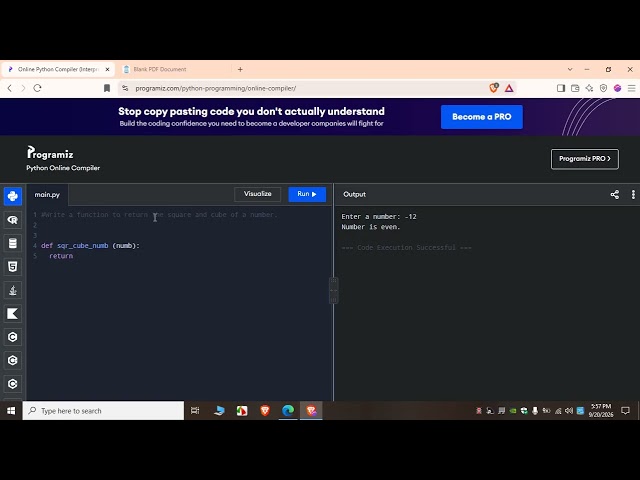This screenshot has width=640, height=480.
Task: Expand the tab search dropdown arrow
Action: click(570, 69)
